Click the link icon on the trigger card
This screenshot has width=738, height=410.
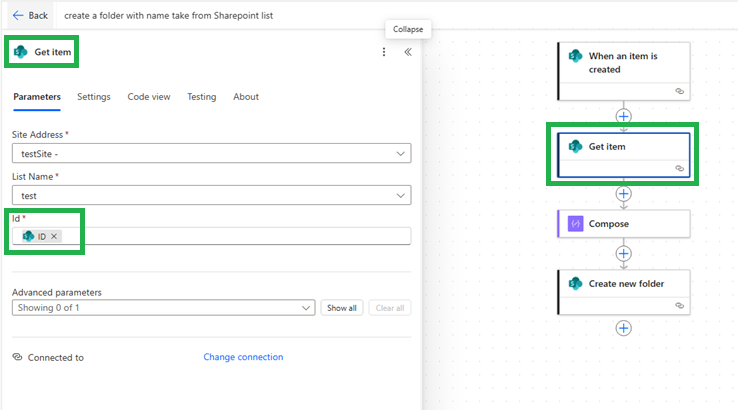(680, 91)
